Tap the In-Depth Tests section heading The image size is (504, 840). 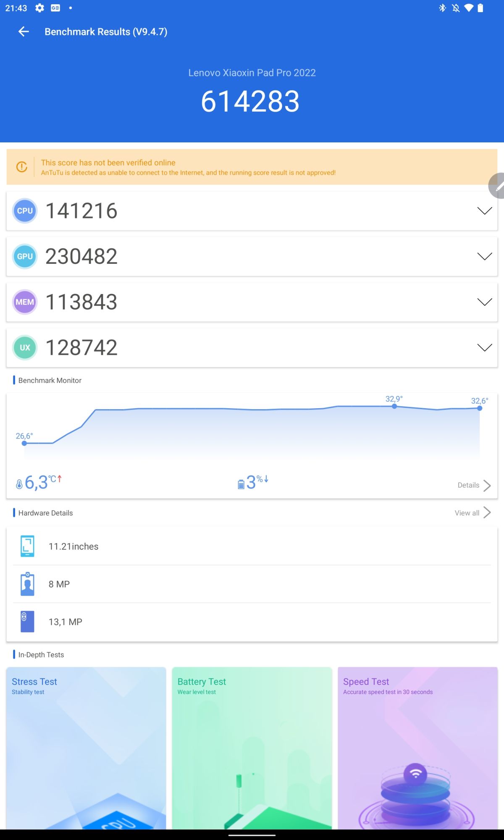41,655
